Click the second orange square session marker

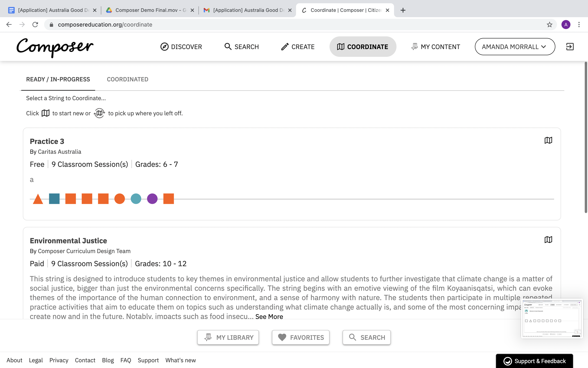pyautogui.click(x=87, y=199)
